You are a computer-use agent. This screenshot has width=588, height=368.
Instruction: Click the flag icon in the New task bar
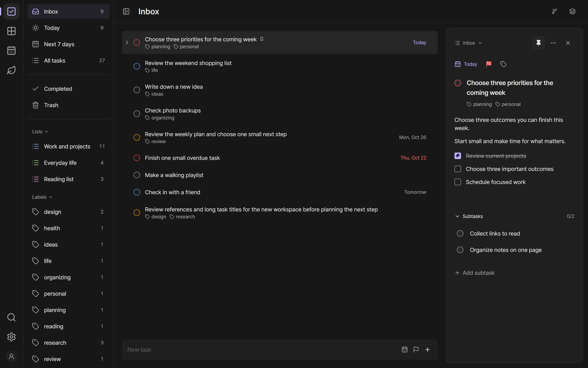coord(416,350)
